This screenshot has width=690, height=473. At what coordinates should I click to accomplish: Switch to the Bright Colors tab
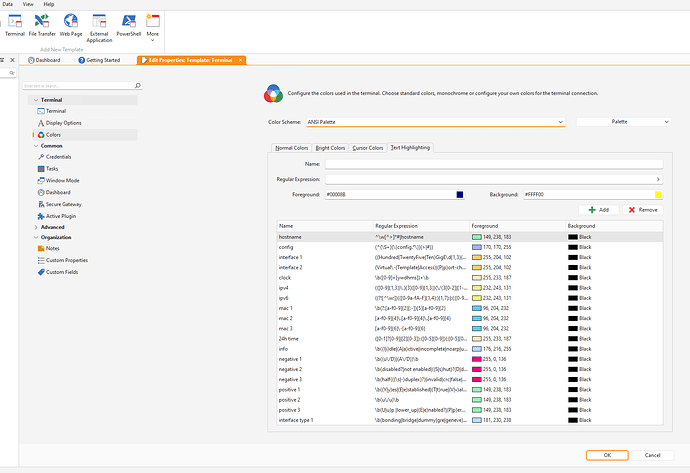pyautogui.click(x=330, y=148)
